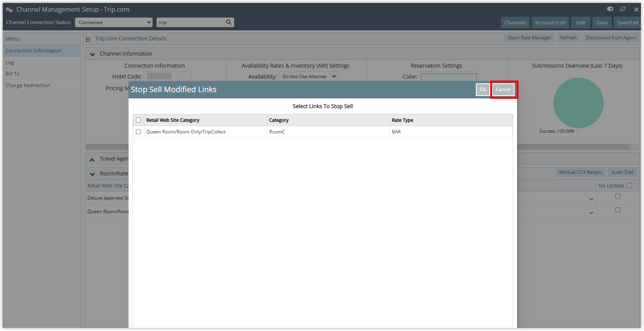
Task: Click Manual OTA Resync
Action: (x=581, y=172)
